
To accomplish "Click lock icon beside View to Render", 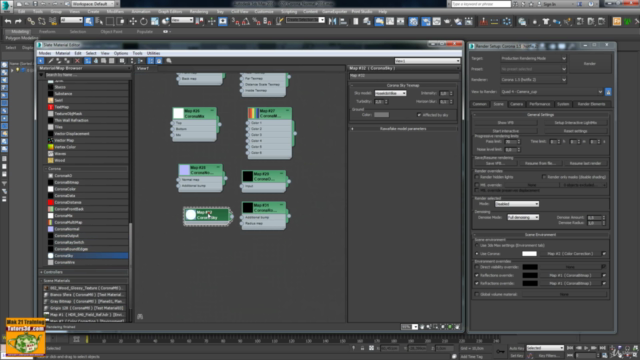I will tap(608, 92).
